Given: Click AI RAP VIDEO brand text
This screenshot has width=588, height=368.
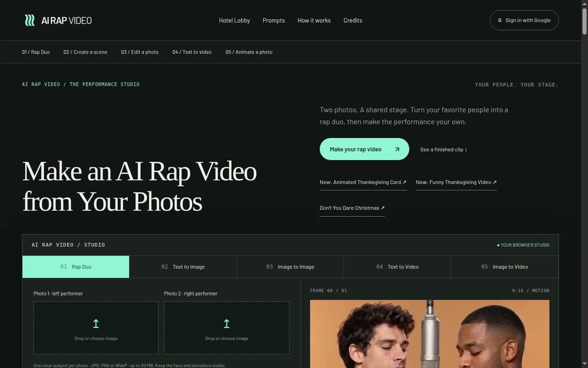Looking at the screenshot, I should 67,20.
